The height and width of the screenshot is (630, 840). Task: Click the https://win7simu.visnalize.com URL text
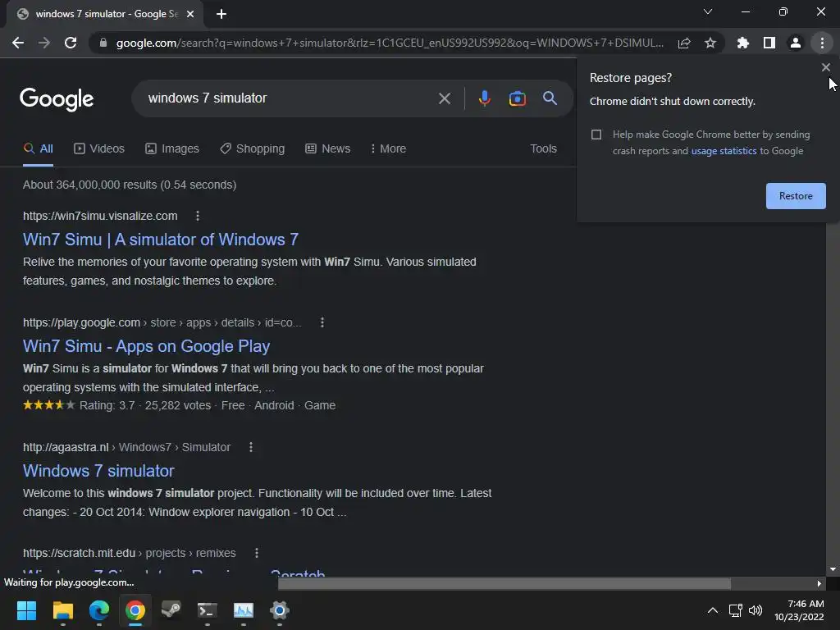point(100,216)
